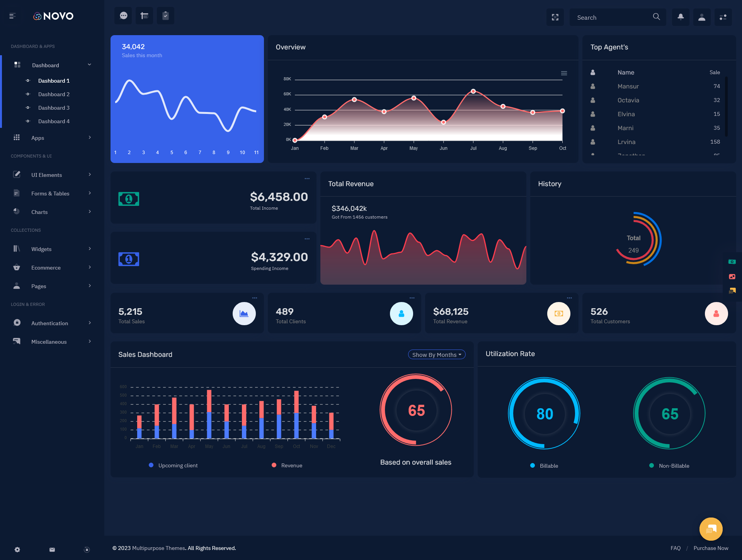
Task: Expand the Forms & Tables sidebar menu
Action: pyautogui.click(x=53, y=193)
